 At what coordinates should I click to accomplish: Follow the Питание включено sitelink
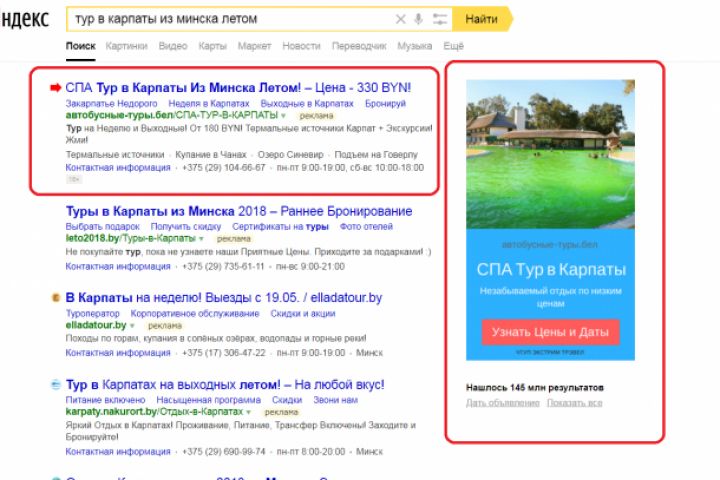coord(105,400)
